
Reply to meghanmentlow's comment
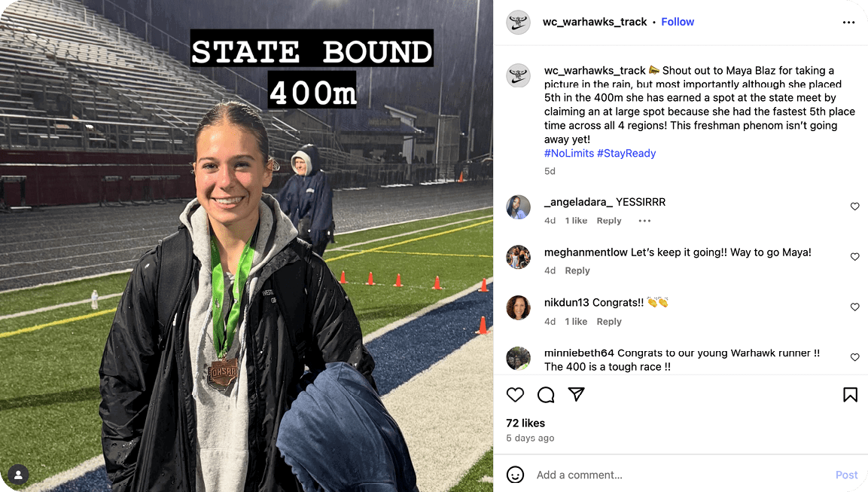[577, 270]
